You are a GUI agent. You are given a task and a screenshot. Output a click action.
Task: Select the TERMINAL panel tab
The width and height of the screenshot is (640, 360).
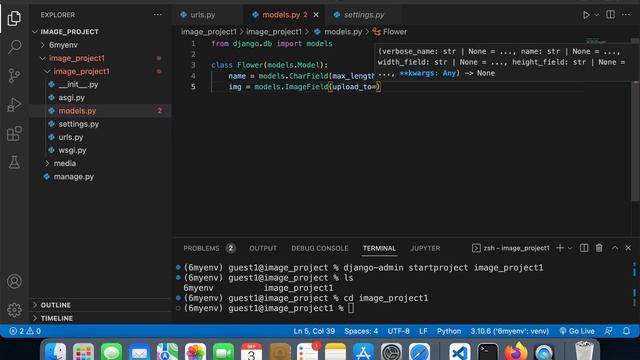(379, 248)
